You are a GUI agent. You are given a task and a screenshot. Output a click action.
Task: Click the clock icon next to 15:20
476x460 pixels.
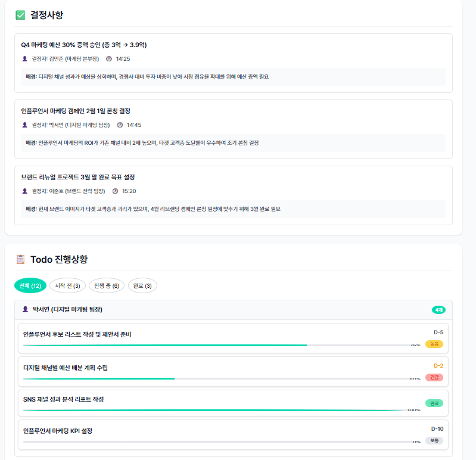[x=115, y=191]
